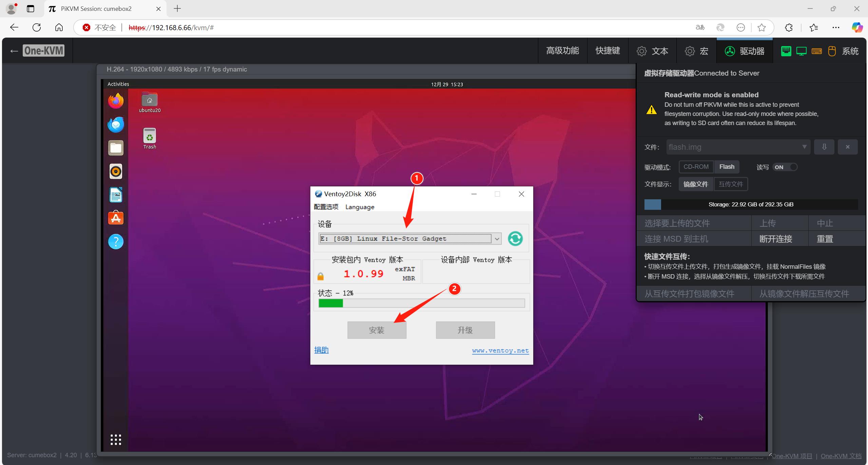Click the One-KVM back arrow
Screen dimensions: 868x465
pos(14,51)
